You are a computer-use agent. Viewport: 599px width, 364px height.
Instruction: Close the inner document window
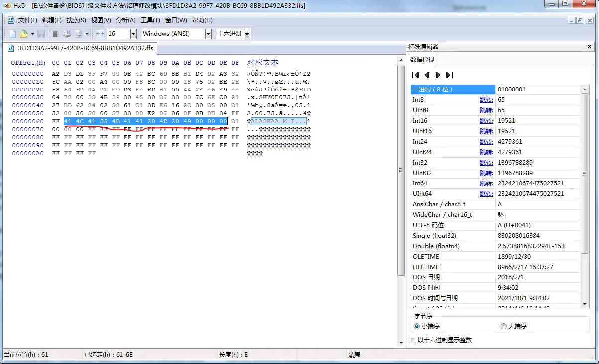tap(589, 20)
